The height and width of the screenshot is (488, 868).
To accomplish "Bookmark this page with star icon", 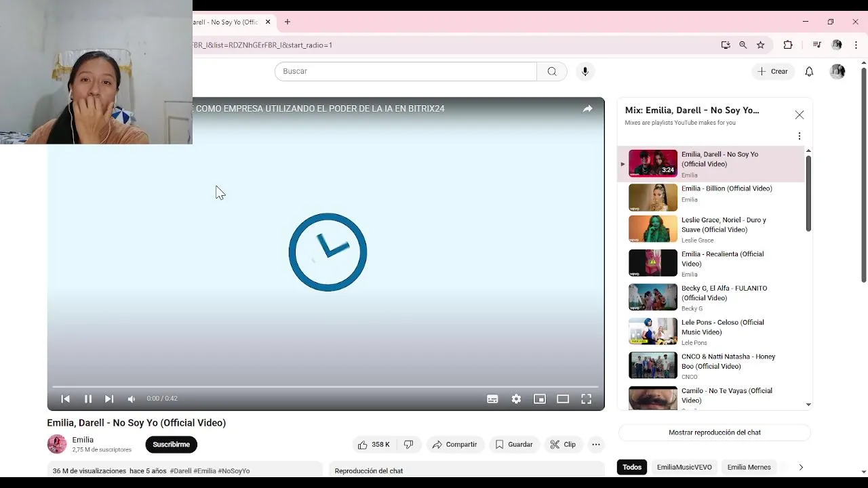I will [761, 45].
